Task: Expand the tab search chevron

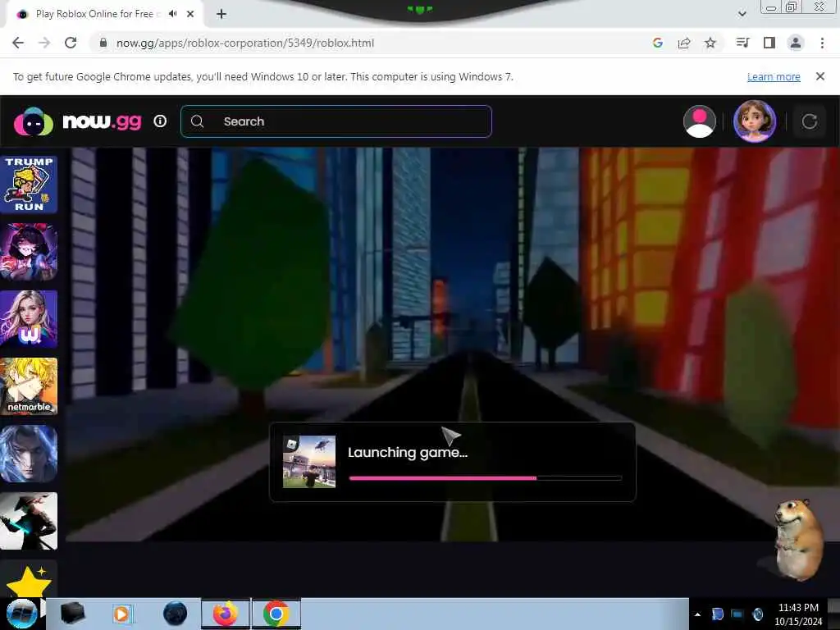Action: tap(742, 14)
